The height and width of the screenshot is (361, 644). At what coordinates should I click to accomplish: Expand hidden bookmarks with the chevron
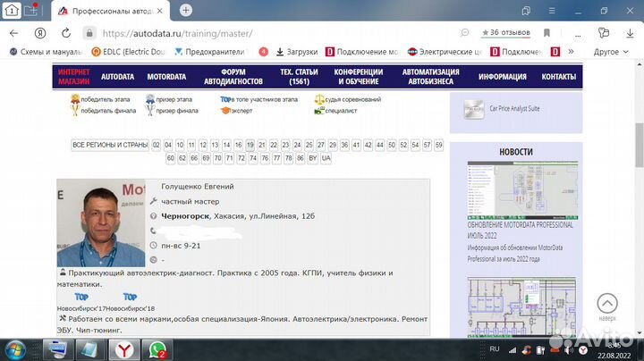click(571, 51)
